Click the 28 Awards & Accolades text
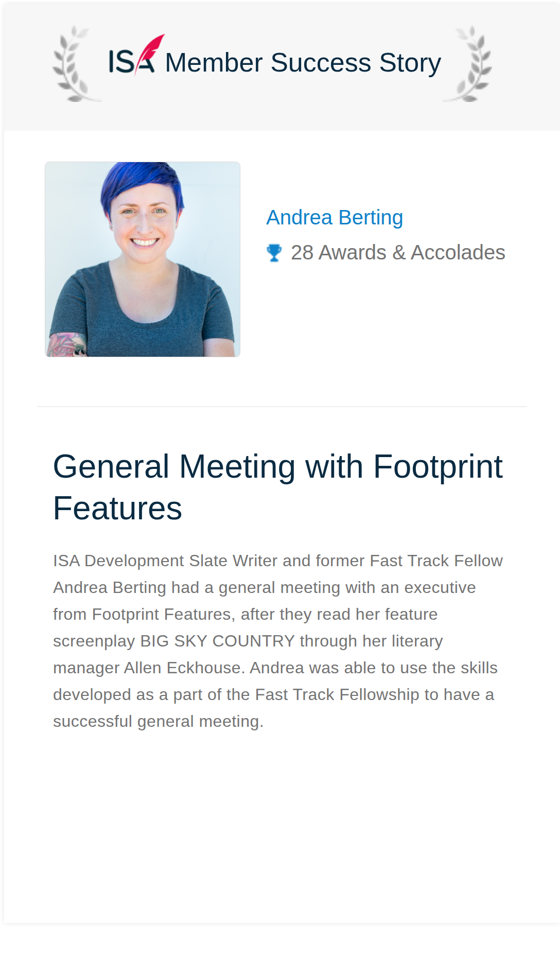Viewport: 560px width, 978px height. pyautogui.click(x=398, y=253)
